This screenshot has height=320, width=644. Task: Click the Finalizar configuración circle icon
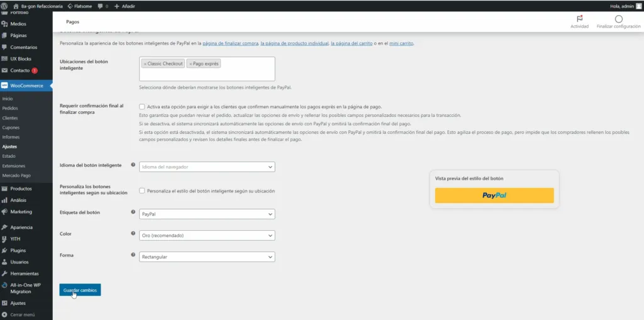[619, 19]
